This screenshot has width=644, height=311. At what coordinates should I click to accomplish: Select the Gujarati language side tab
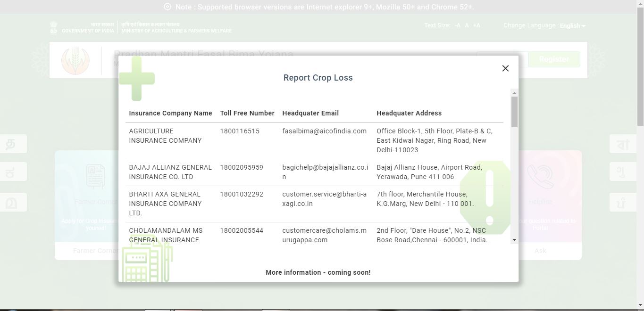coord(623,172)
